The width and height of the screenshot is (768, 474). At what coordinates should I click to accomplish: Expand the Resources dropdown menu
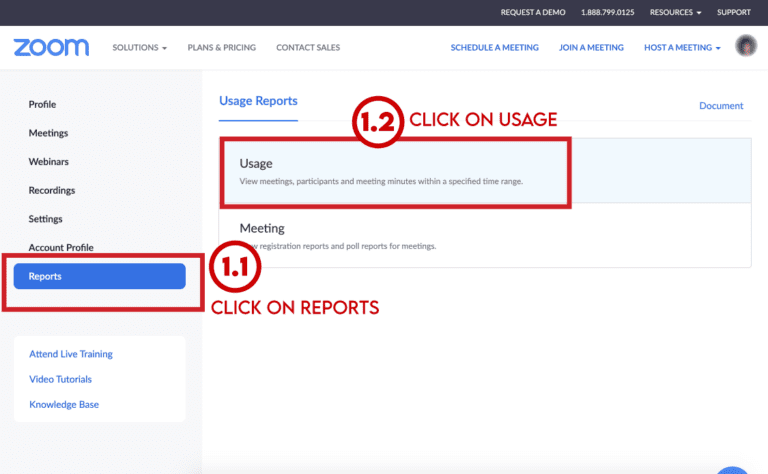coord(675,12)
